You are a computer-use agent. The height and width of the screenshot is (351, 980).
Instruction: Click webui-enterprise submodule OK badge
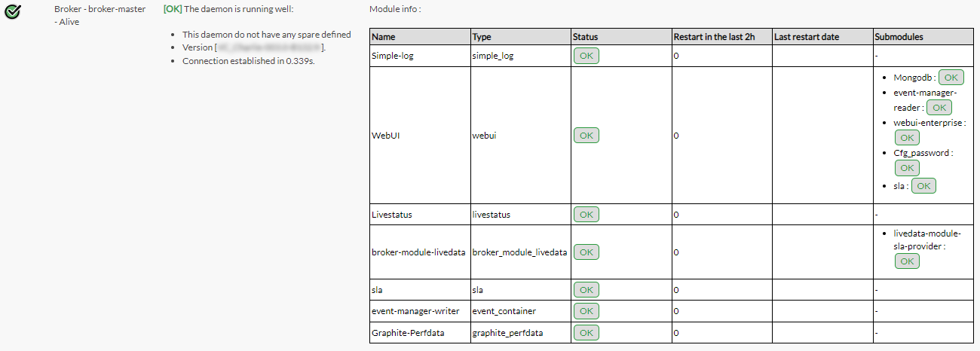[907, 137]
